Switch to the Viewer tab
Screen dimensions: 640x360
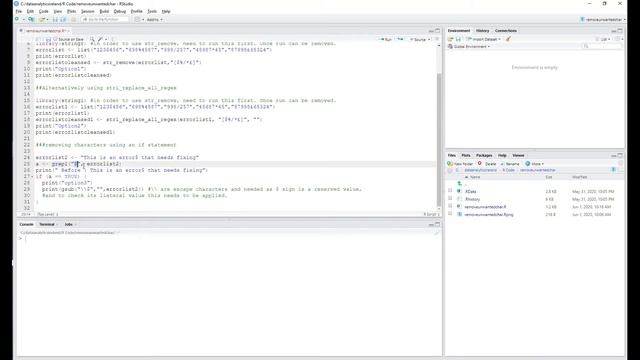click(x=518, y=156)
